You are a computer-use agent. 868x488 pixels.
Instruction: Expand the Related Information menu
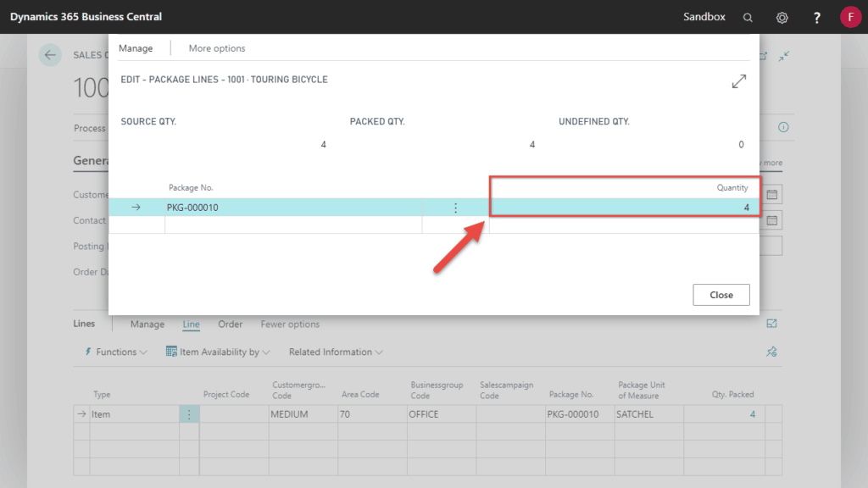point(336,352)
